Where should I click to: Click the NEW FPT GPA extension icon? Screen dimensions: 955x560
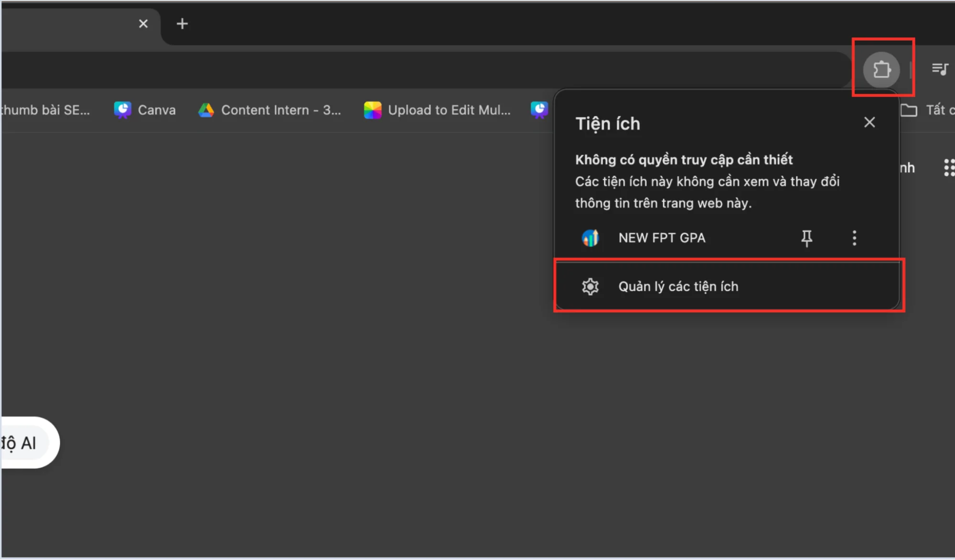(590, 238)
